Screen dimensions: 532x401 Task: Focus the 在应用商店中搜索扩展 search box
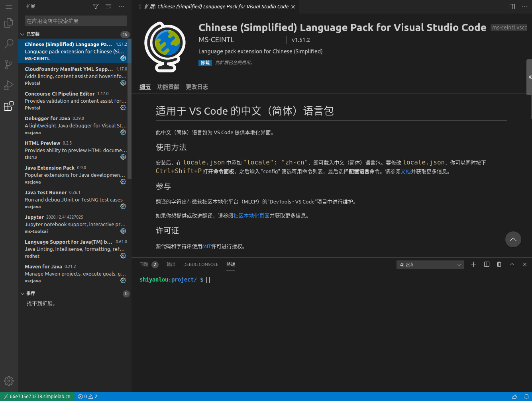(x=76, y=21)
